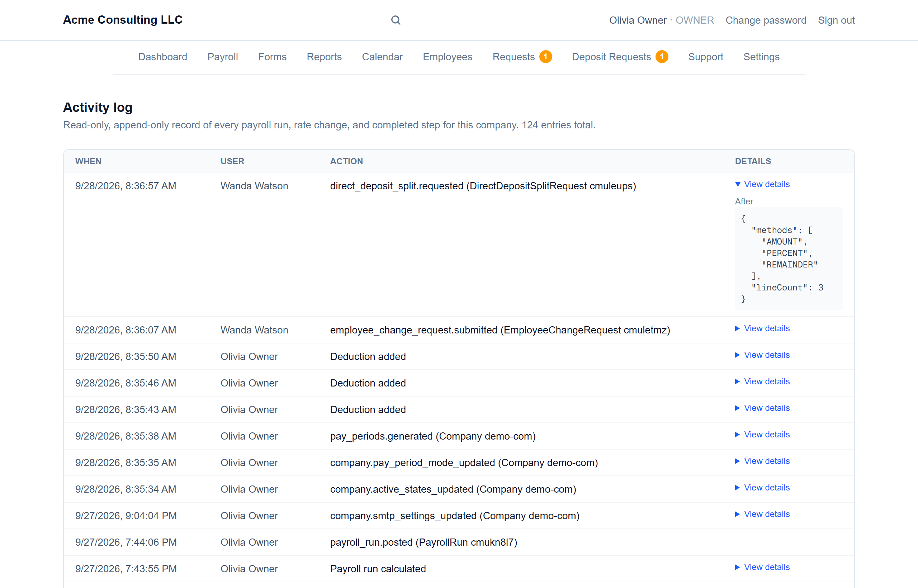Expand details for pay_periods.generated entry
The width and height of the screenshot is (918, 588).
pos(762,435)
